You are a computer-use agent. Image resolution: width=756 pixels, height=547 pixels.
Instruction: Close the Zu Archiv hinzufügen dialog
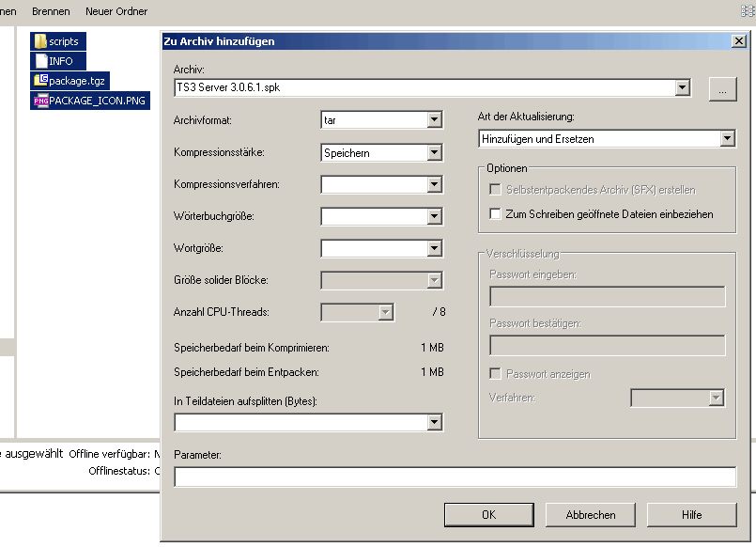pos(739,41)
